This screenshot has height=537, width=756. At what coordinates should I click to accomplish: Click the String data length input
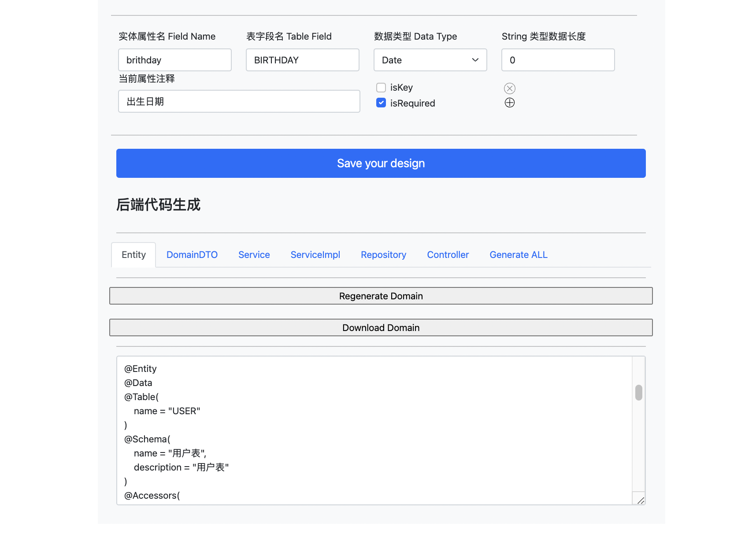click(x=558, y=60)
